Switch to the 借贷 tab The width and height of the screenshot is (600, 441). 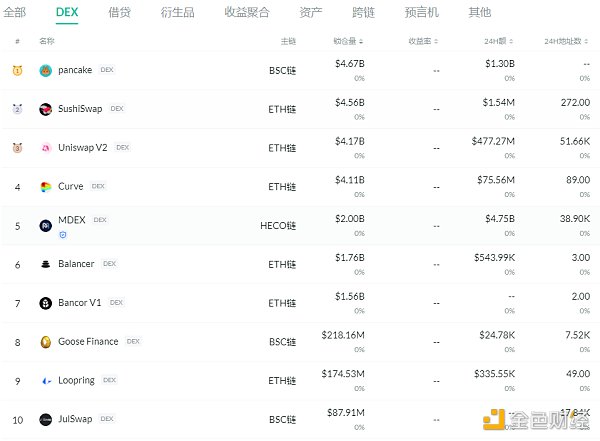(119, 12)
